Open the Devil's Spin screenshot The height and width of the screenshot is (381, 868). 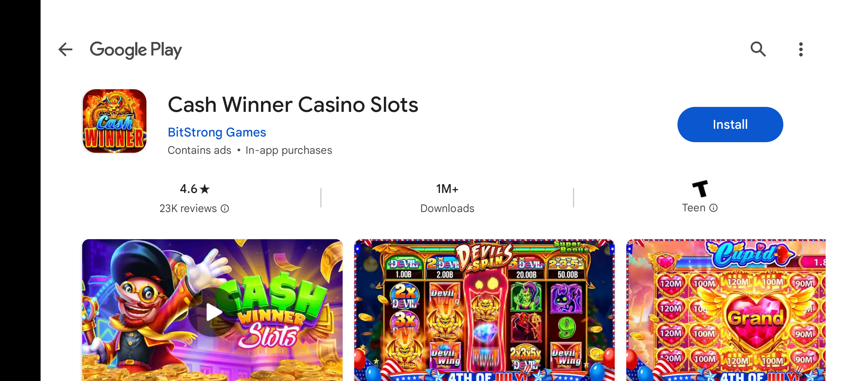tap(484, 310)
